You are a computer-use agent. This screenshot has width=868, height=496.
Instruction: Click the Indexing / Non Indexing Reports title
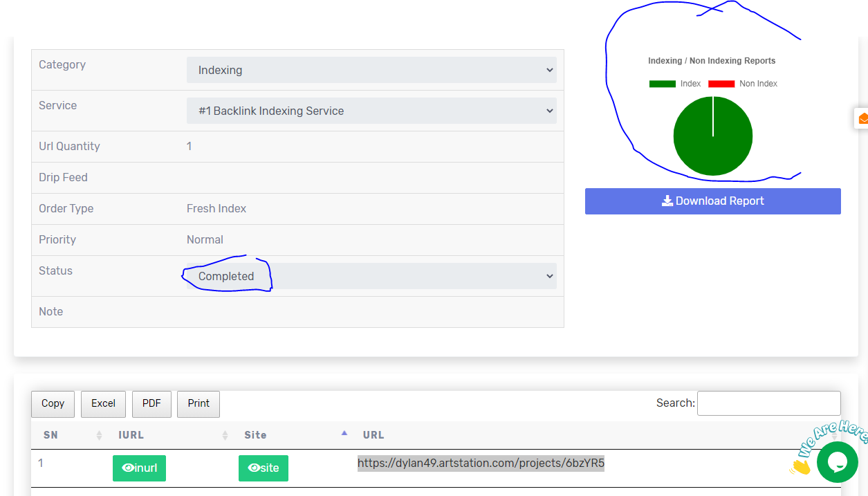[x=712, y=61]
